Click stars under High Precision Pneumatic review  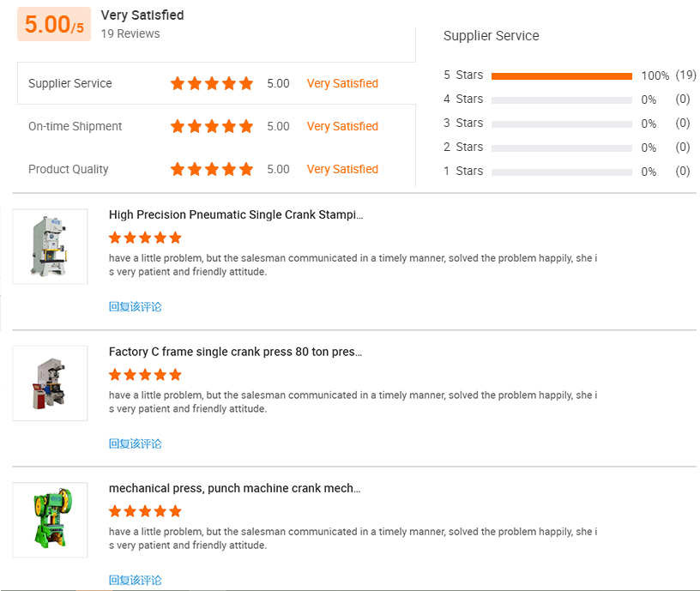tap(145, 238)
